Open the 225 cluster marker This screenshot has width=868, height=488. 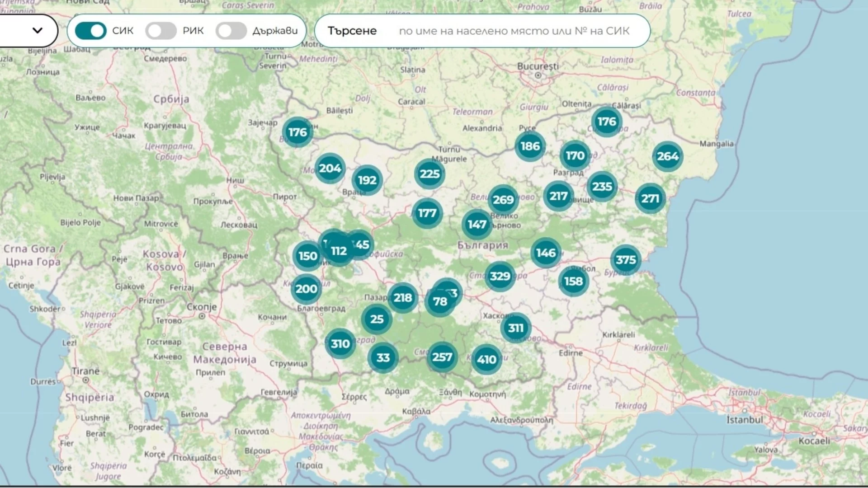point(429,174)
